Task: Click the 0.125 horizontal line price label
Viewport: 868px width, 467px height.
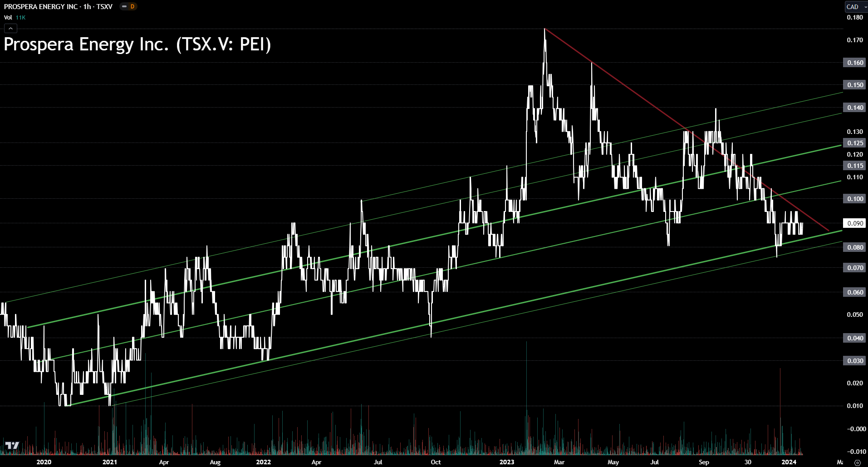Action: [855, 143]
